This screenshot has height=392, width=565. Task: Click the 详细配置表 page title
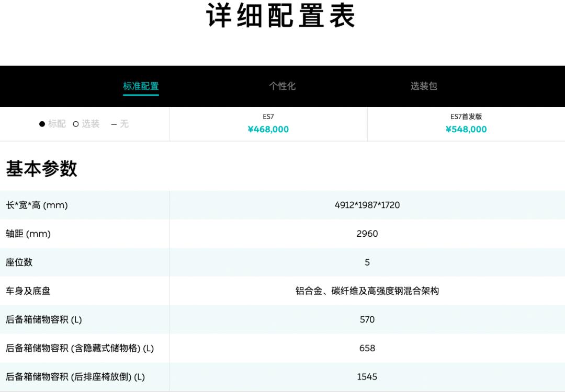(281, 17)
